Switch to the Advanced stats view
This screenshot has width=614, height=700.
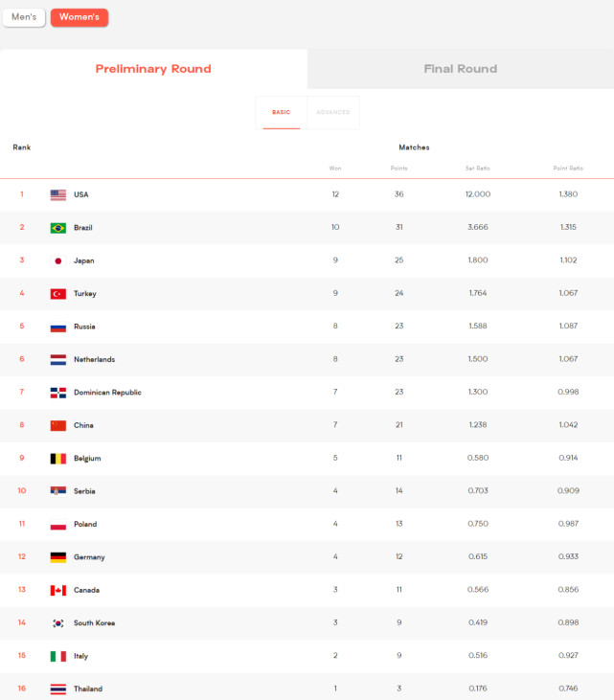pos(333,112)
